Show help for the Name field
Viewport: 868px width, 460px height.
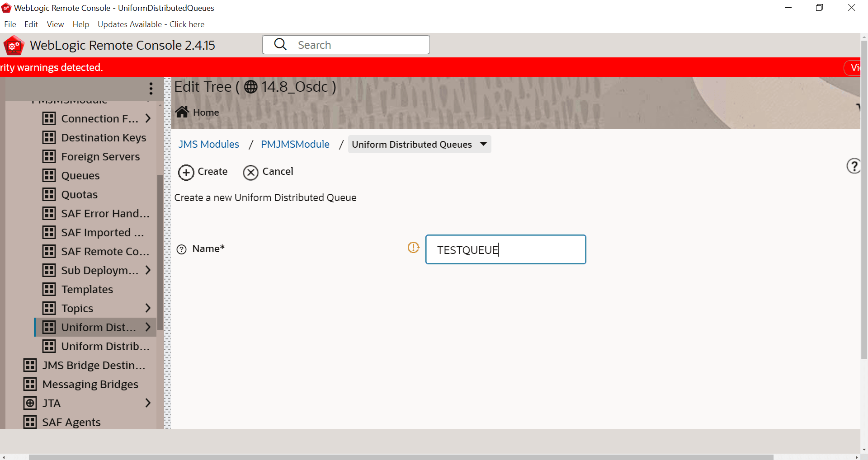182,249
